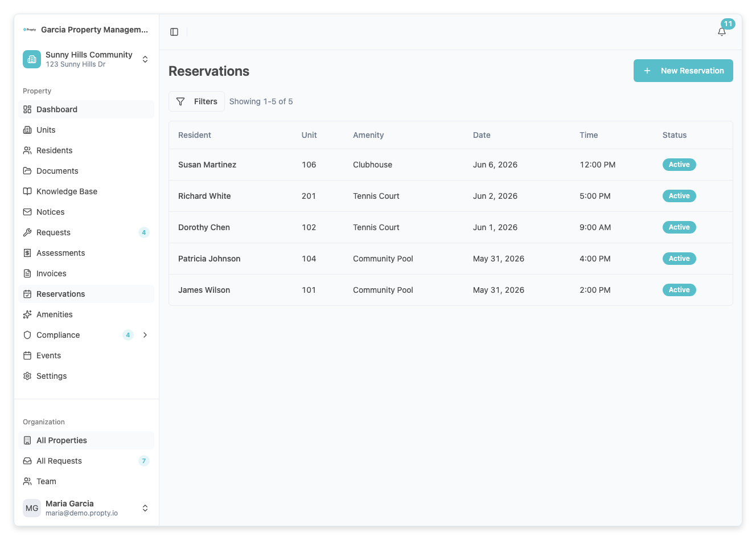Select Richard White resident name
Viewport: 756px width, 540px height.
tap(204, 196)
